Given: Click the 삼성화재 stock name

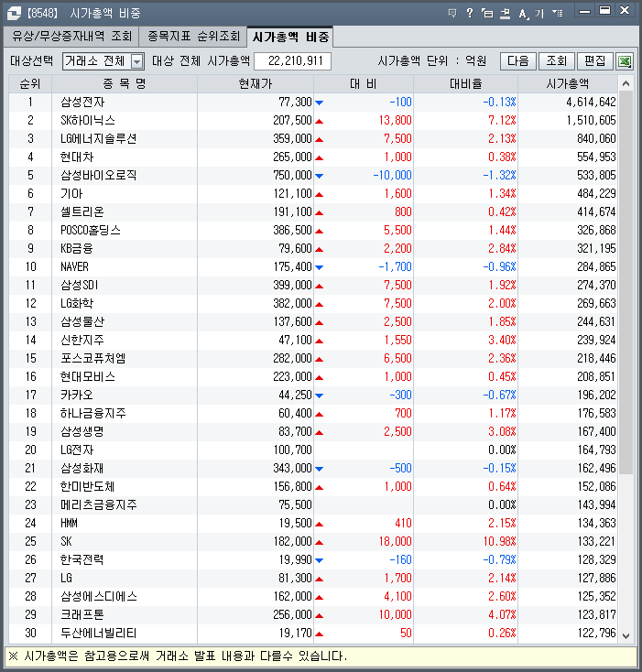Looking at the screenshot, I should (82, 469).
